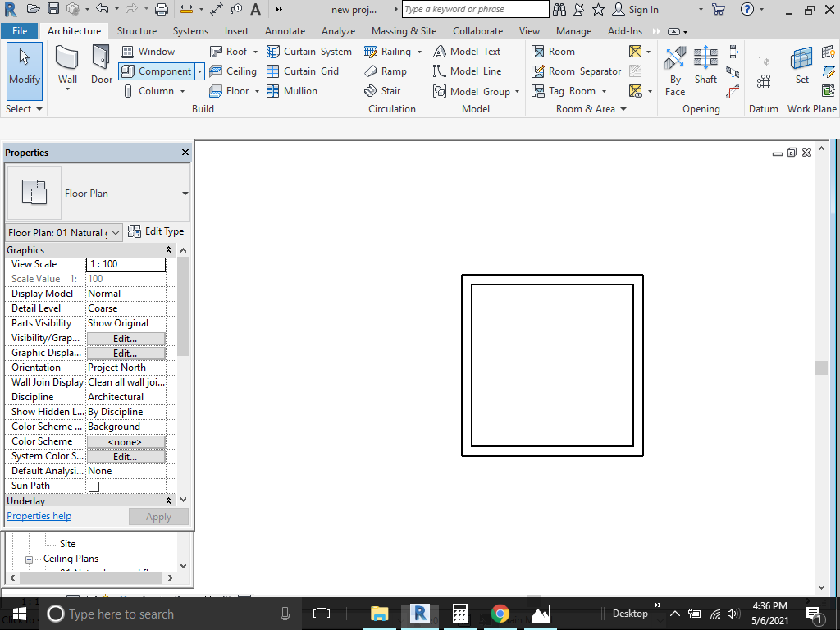Screen dimensions: 840x630
Task: Select the Stair tool
Action: [x=382, y=91]
